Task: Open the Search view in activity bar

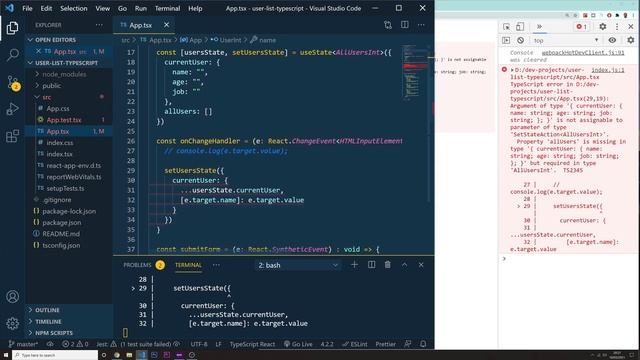Action: [12, 55]
